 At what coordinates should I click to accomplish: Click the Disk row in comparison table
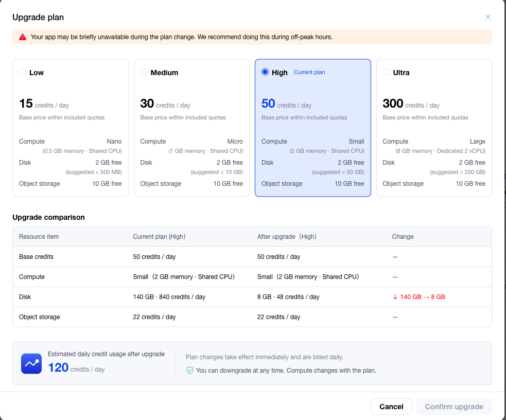pyautogui.click(x=252, y=297)
